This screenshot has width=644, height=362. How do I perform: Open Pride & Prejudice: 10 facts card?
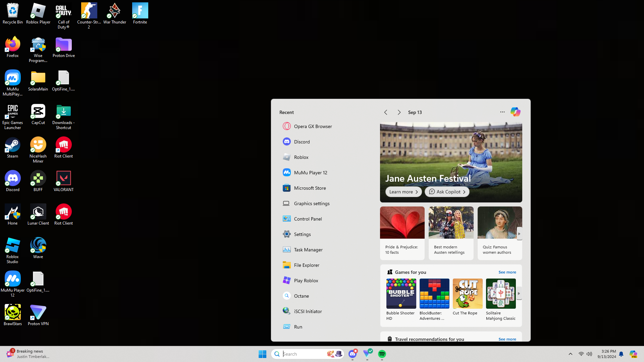coord(402,233)
